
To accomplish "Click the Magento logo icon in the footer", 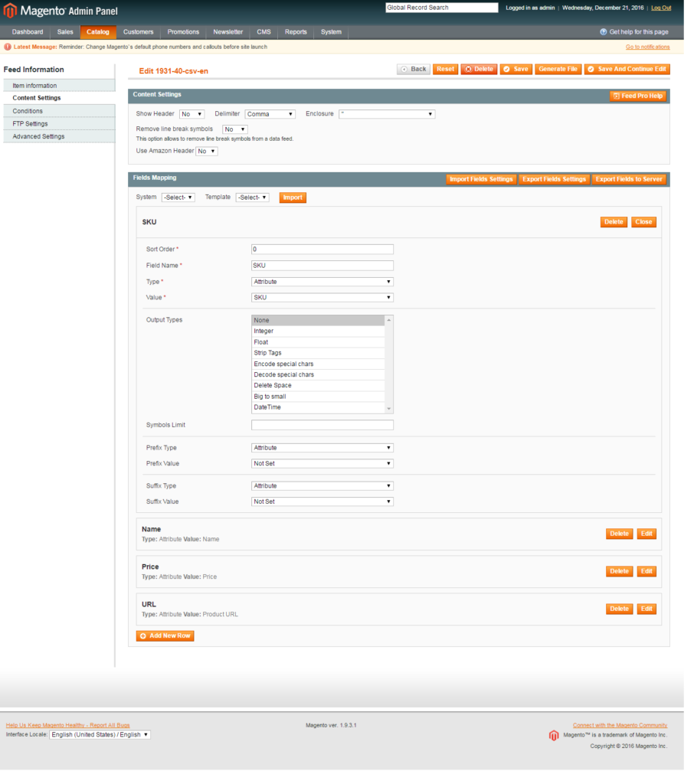I will (x=553, y=736).
